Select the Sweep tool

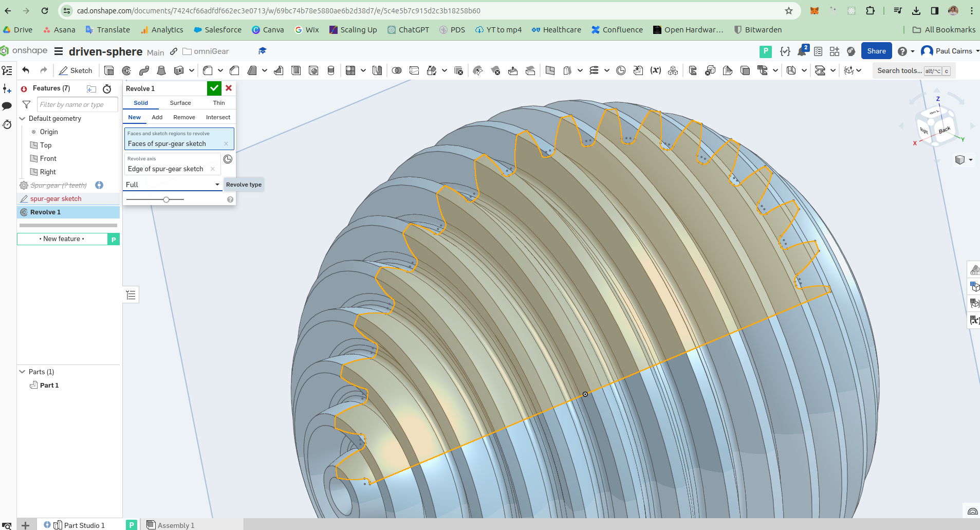coord(144,70)
